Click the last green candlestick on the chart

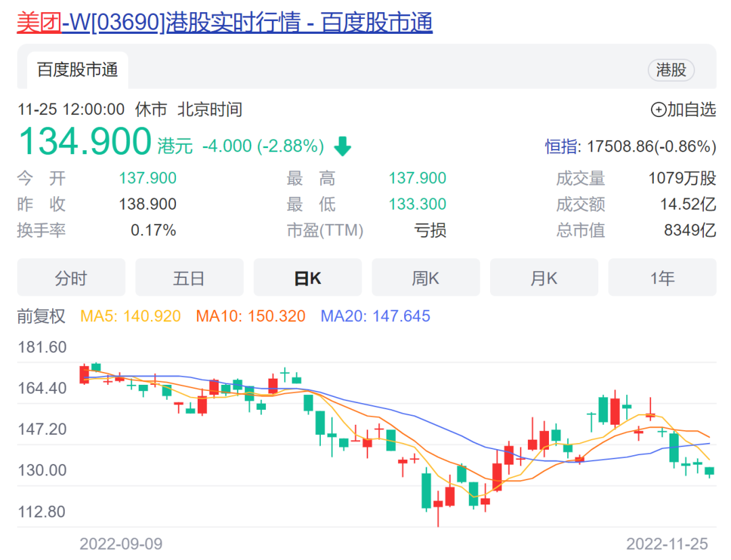[709, 471]
